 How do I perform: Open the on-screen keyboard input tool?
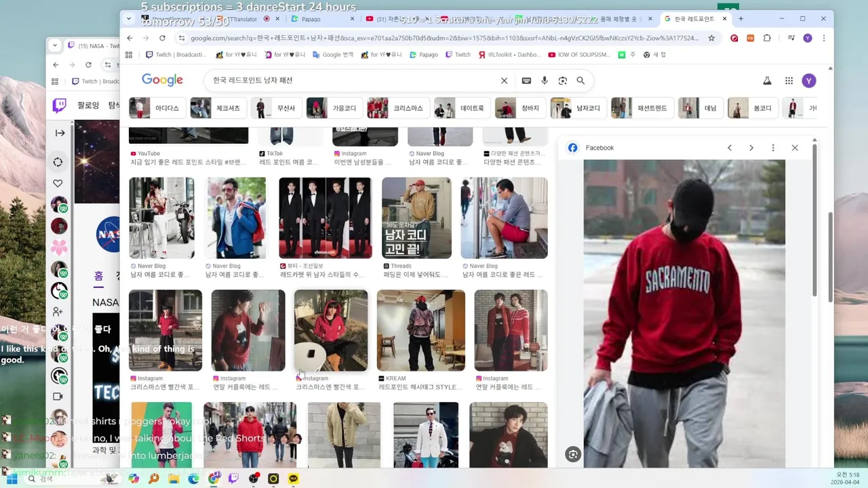click(526, 81)
